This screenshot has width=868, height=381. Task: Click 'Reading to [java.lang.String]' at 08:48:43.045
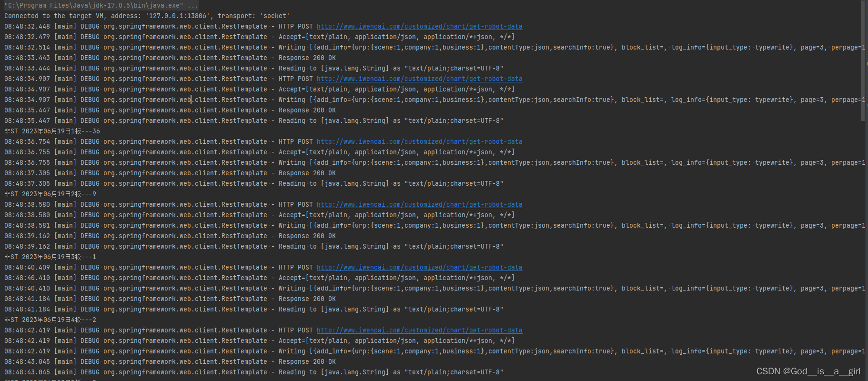(334, 372)
